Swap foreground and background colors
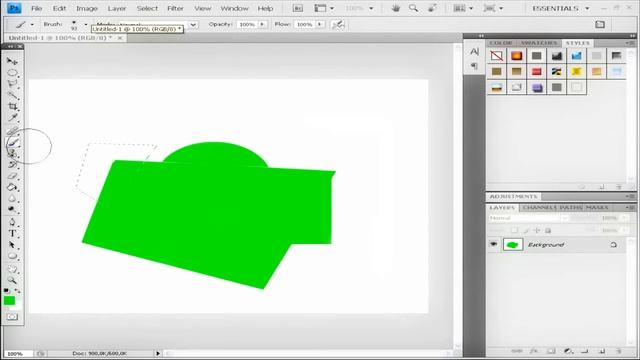Viewport: 640px width, 360px height. coord(18,291)
